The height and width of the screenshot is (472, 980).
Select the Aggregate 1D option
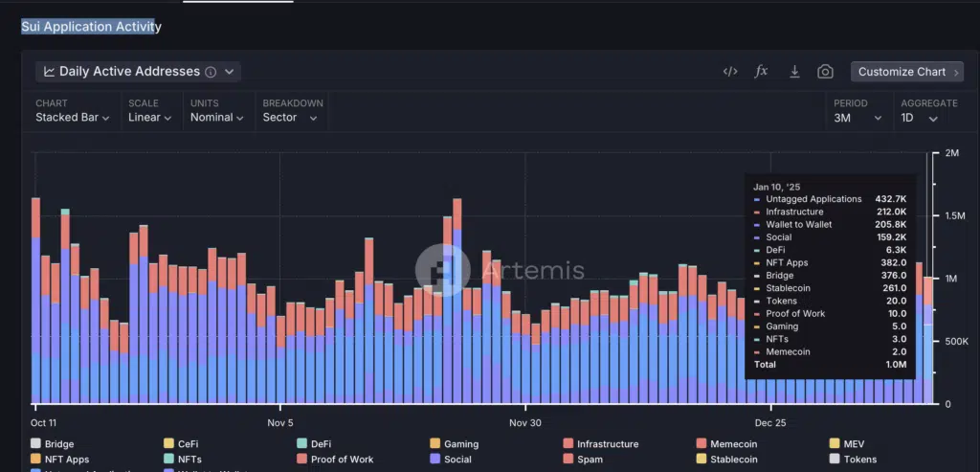tap(919, 118)
